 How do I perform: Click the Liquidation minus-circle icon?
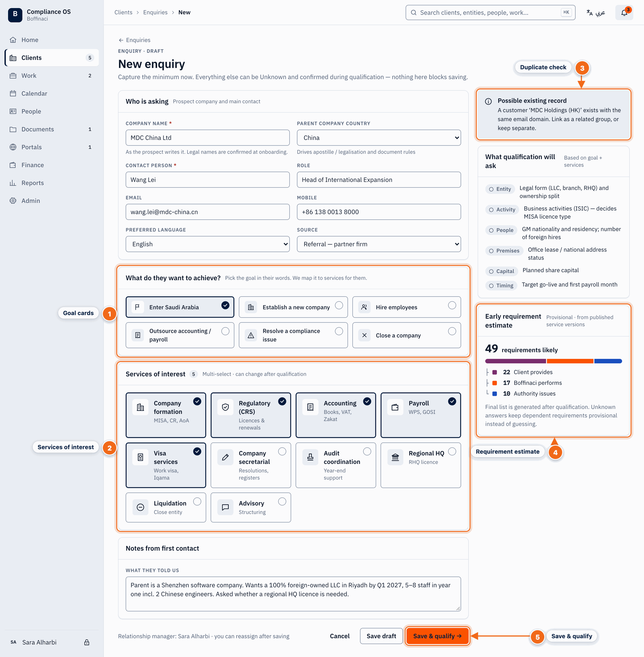tap(140, 507)
